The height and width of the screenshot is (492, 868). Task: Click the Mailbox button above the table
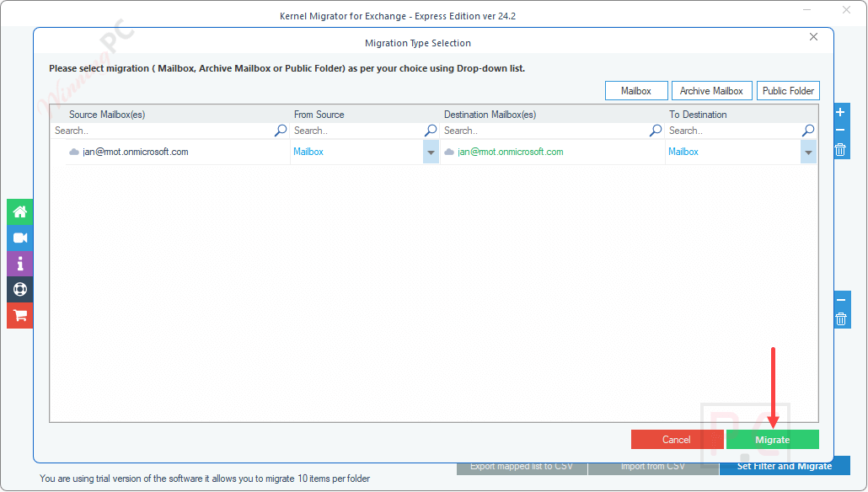636,91
